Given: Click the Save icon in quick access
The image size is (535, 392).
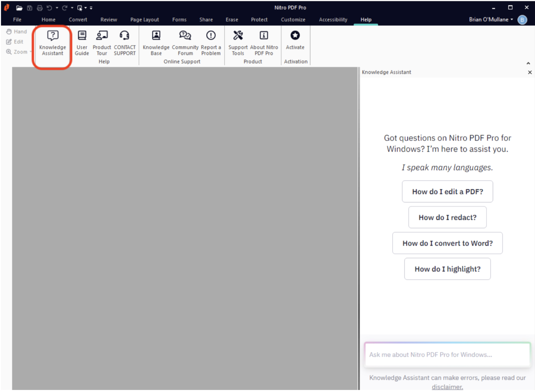Looking at the screenshot, I should 30,8.
